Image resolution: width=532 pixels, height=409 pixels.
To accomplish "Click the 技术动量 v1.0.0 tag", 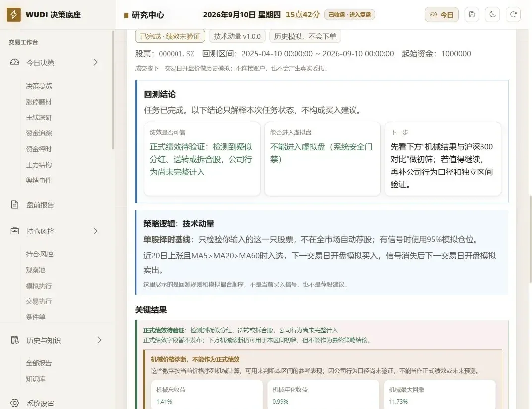I will click(237, 36).
